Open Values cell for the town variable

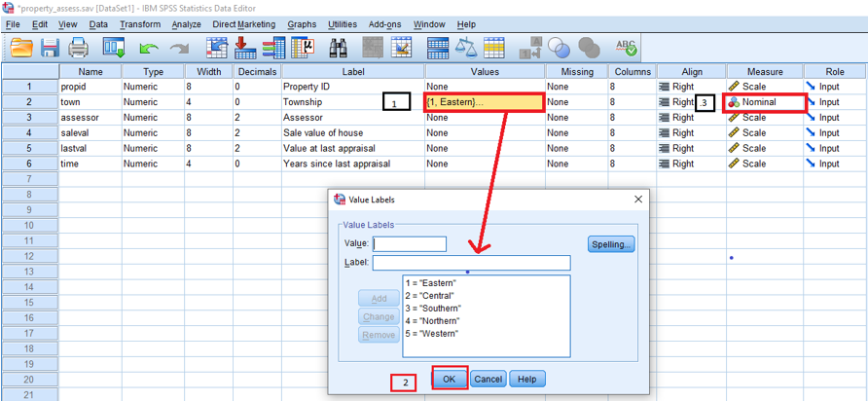click(484, 102)
